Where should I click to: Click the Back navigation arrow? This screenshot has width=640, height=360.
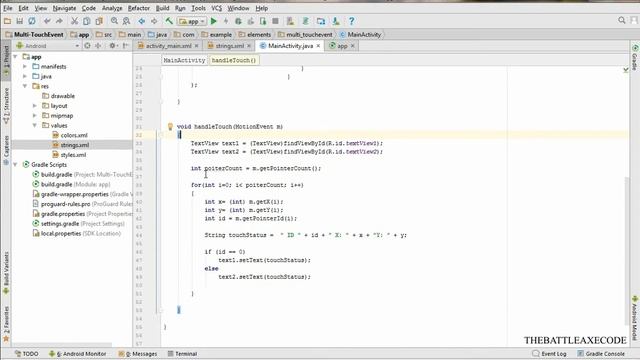point(142,21)
